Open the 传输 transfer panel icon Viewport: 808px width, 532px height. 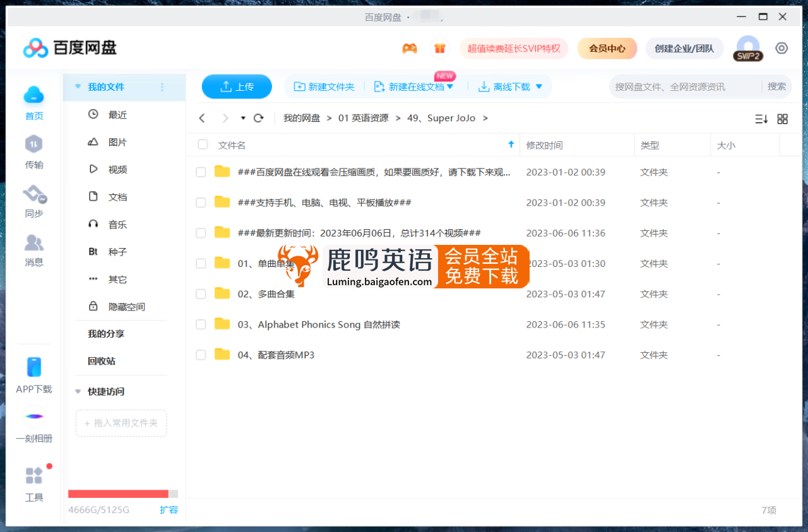tap(33, 145)
